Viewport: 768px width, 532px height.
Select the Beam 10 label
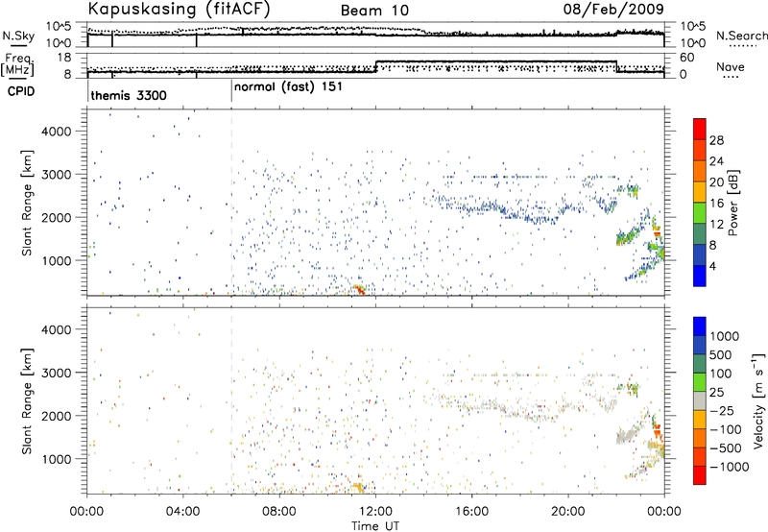click(374, 11)
